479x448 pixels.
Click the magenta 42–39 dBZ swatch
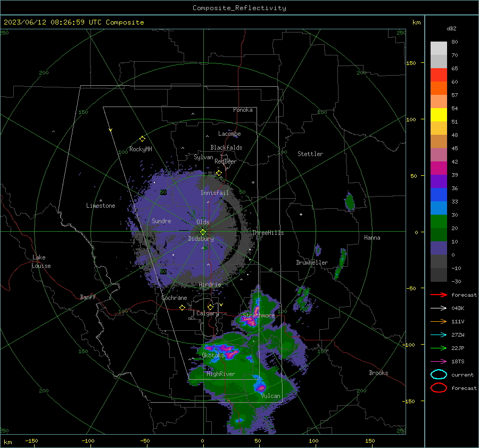pyautogui.click(x=439, y=168)
